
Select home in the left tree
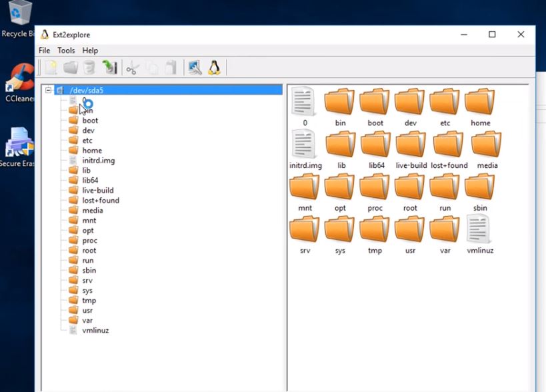92,151
